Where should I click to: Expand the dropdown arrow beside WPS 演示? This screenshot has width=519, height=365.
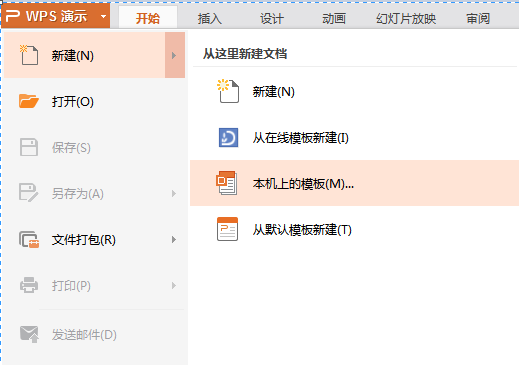pyautogui.click(x=104, y=16)
